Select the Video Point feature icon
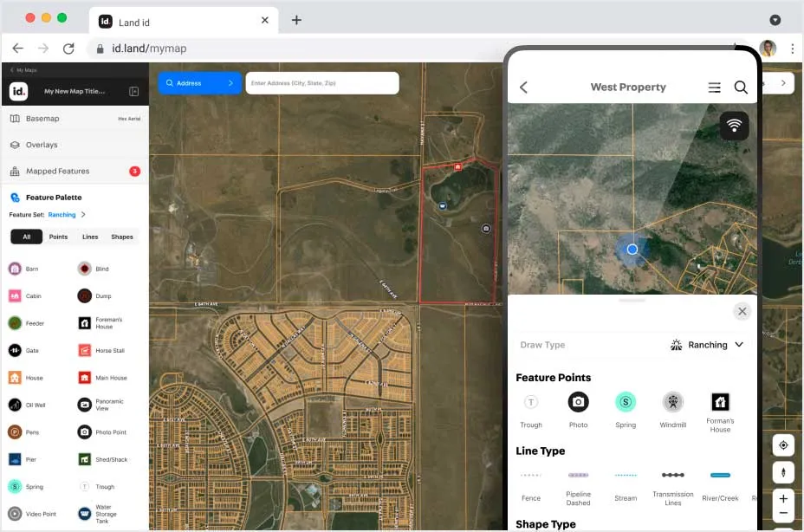 (x=15, y=514)
